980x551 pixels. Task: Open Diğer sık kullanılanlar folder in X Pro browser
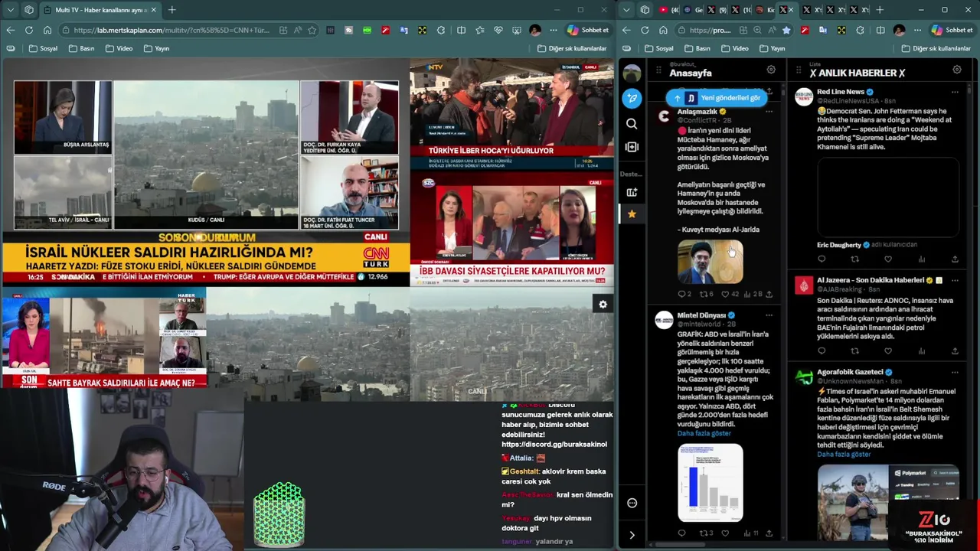pos(936,48)
